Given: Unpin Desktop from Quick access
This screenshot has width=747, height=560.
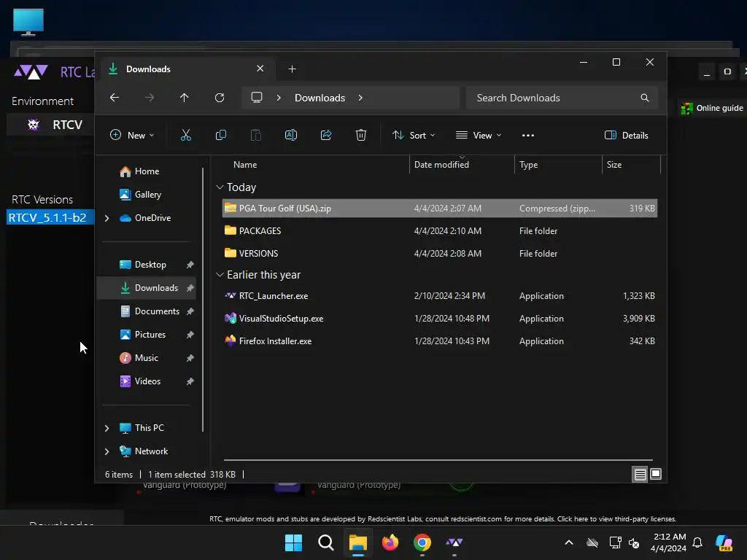Looking at the screenshot, I should pyautogui.click(x=190, y=265).
